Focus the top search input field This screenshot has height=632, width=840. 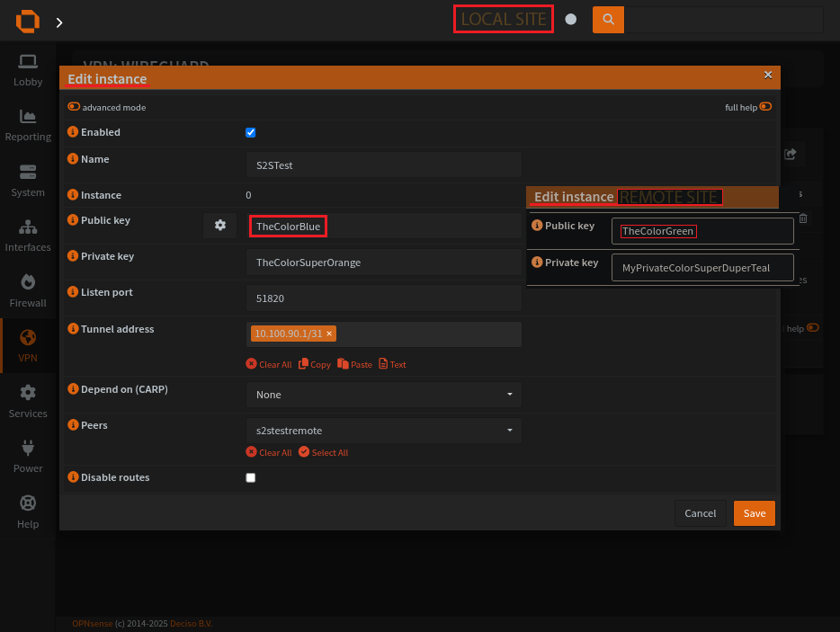coord(724,20)
